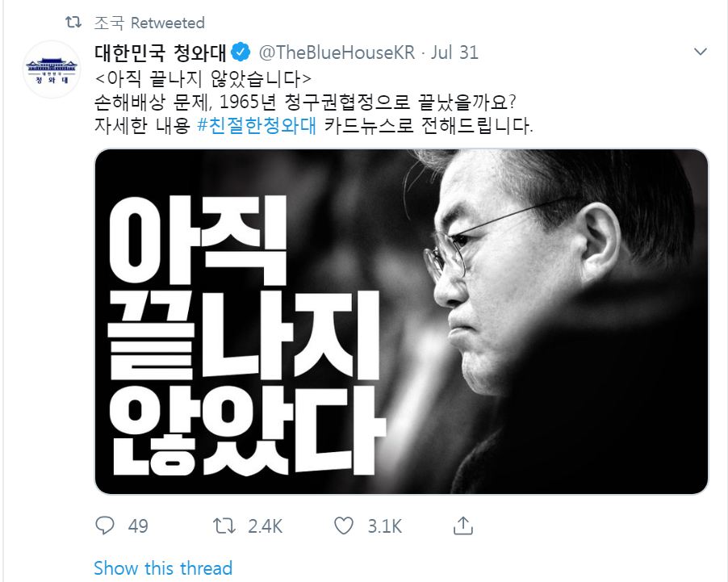This screenshot has width=728, height=582.
Task: Open the card news image
Action: (402, 321)
